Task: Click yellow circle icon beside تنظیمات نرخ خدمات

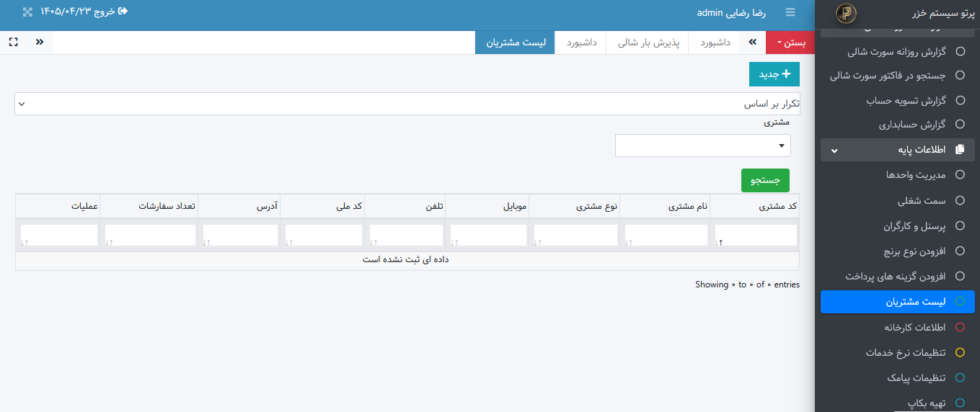Action: 960,352
